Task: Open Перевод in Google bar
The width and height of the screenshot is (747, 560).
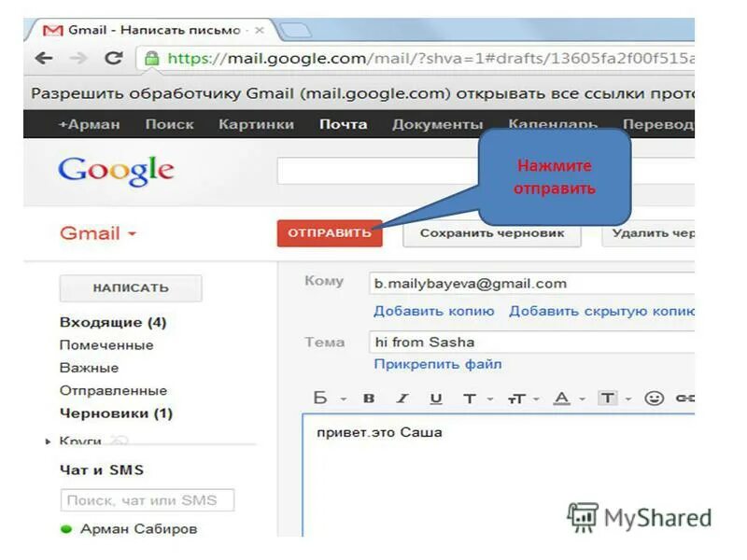Action: [x=658, y=124]
